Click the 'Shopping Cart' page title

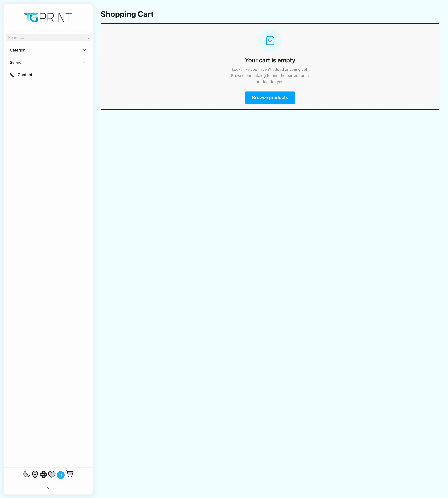pyautogui.click(x=127, y=14)
